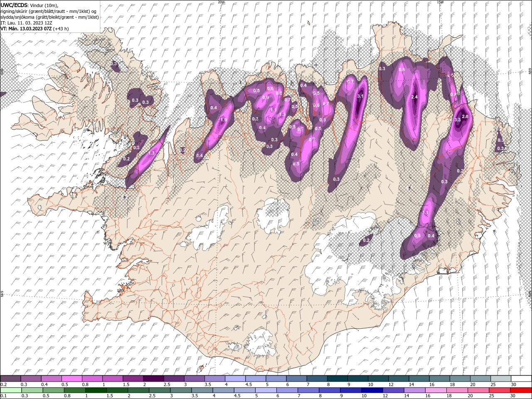Click the "0.1" label starting the rain legend
The height and width of the screenshot is (399, 532).
click(3, 396)
